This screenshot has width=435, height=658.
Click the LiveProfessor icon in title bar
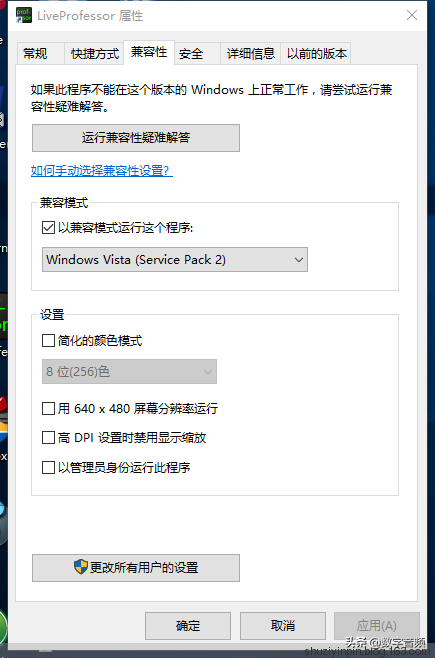point(23,16)
